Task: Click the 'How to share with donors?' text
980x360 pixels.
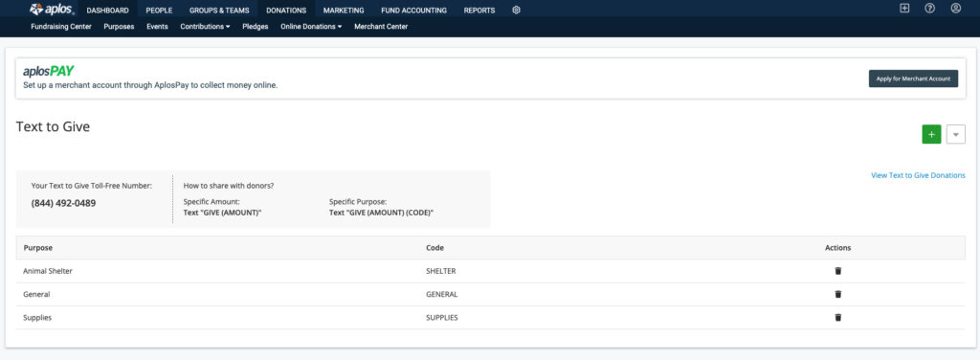Action: (229, 186)
